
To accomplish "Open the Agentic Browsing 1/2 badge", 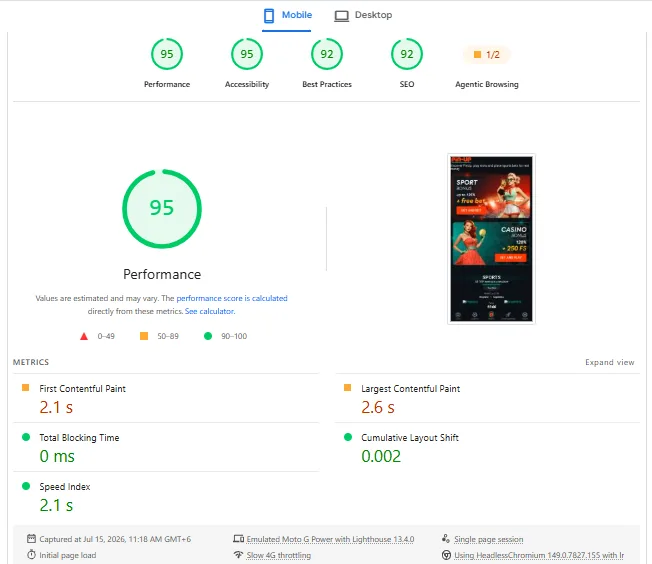I will coord(487,54).
